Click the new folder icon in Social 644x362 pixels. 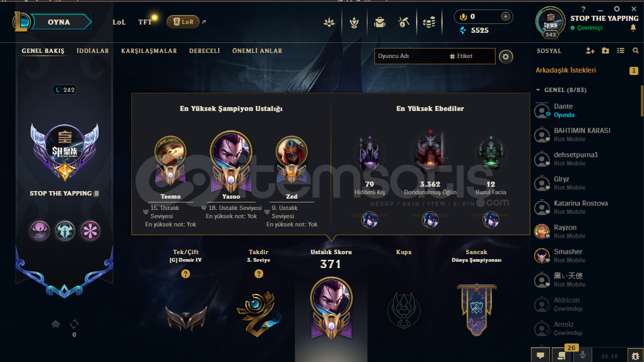pos(605,50)
